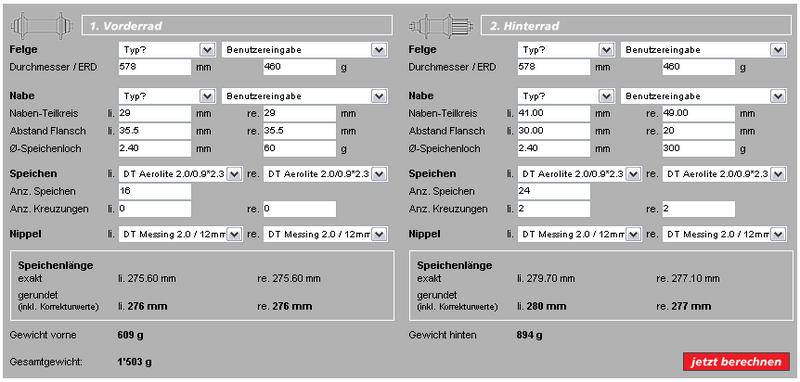Click Hinterrad left Naben-Teilkreis field 41.00
800x382 pixels.
click(554, 114)
